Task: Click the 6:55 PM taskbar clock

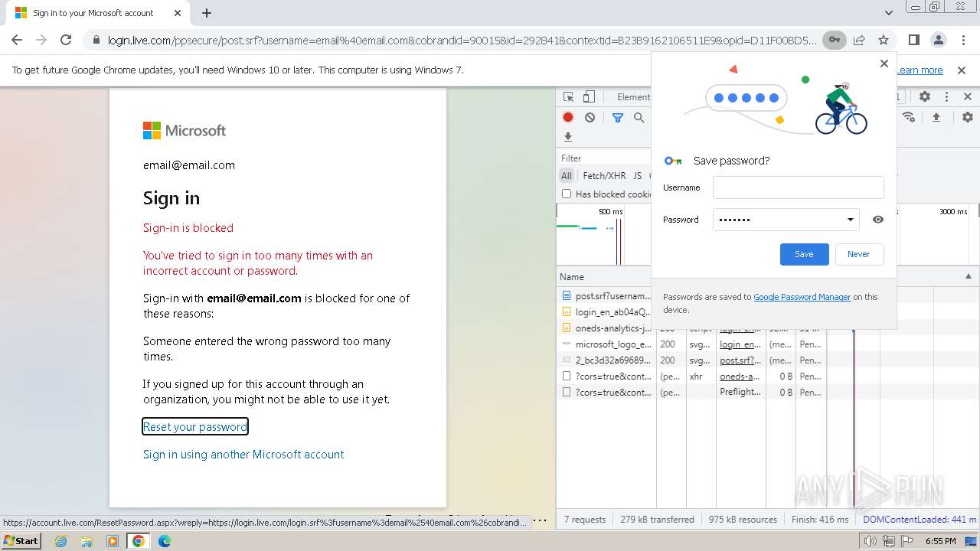Action: pyautogui.click(x=940, y=541)
